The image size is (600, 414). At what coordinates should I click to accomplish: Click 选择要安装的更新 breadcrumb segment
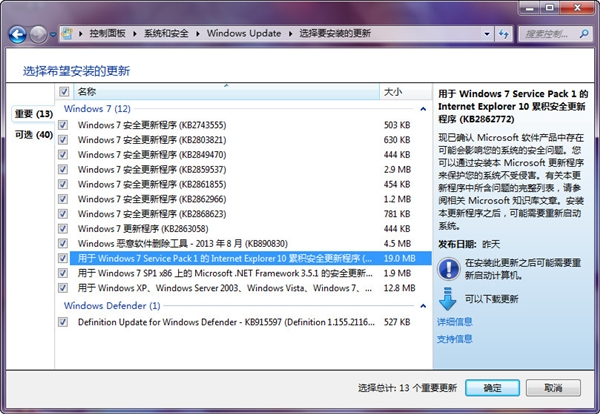[335, 34]
